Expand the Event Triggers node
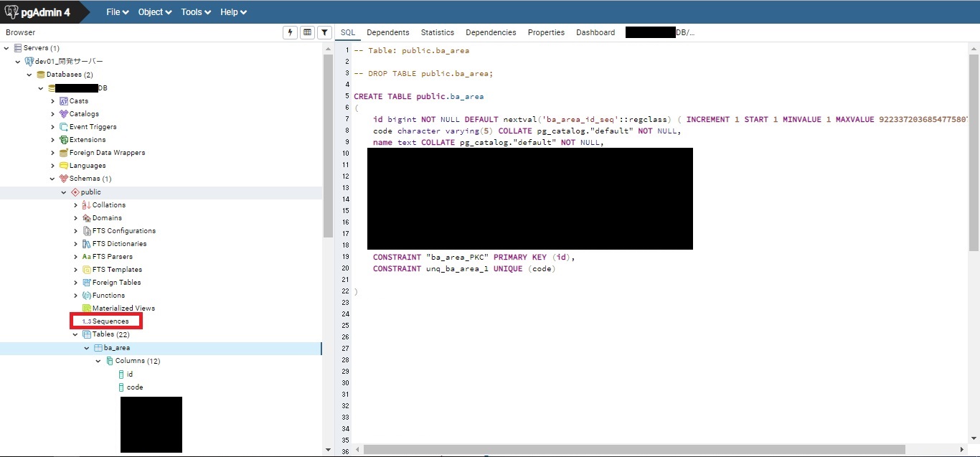This screenshot has height=457, width=980. 52,127
